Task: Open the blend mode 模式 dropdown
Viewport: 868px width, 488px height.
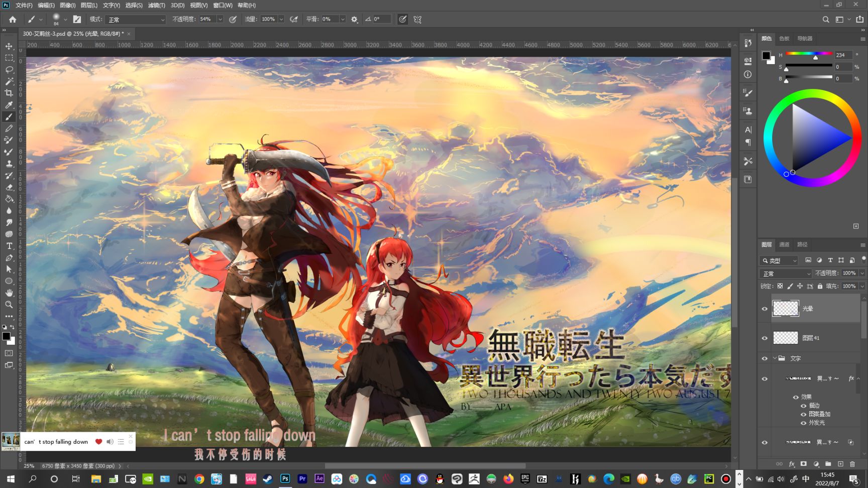Action: point(136,20)
